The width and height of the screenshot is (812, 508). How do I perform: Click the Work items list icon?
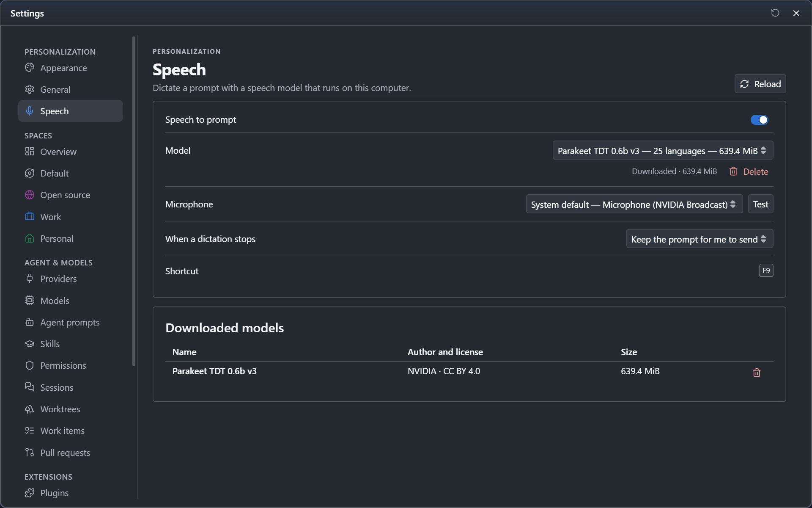tap(30, 431)
